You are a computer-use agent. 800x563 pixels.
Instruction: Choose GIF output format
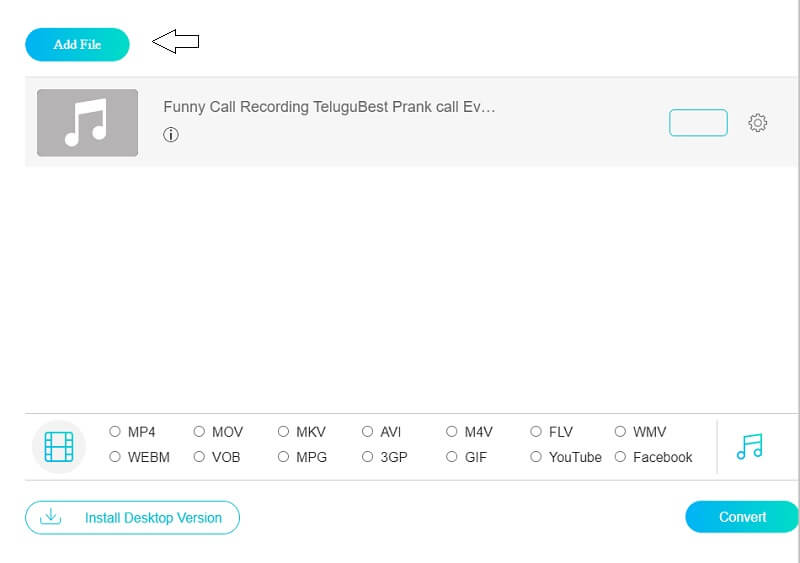(x=452, y=457)
